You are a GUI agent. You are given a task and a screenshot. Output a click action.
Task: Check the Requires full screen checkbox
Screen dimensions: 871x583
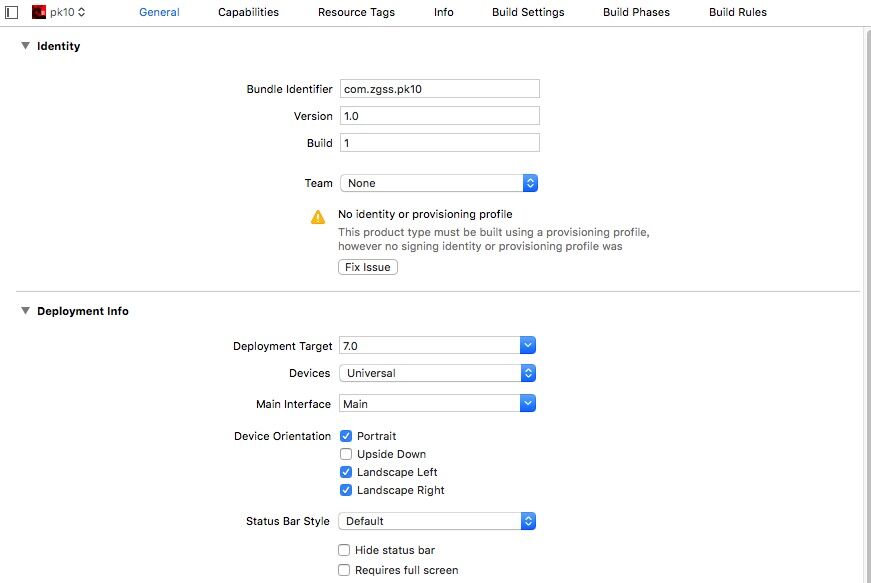[x=344, y=570]
